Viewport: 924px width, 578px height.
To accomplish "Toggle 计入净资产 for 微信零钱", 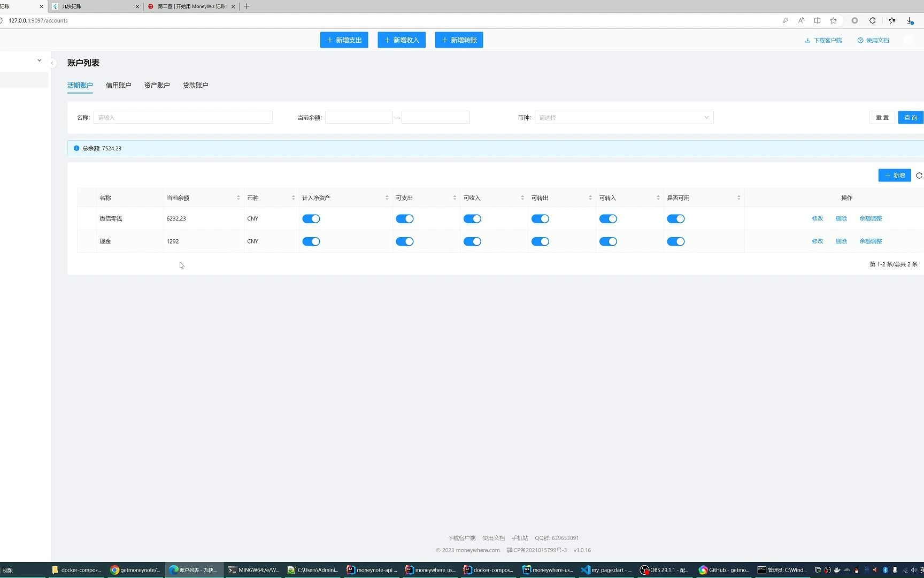I will point(311,219).
